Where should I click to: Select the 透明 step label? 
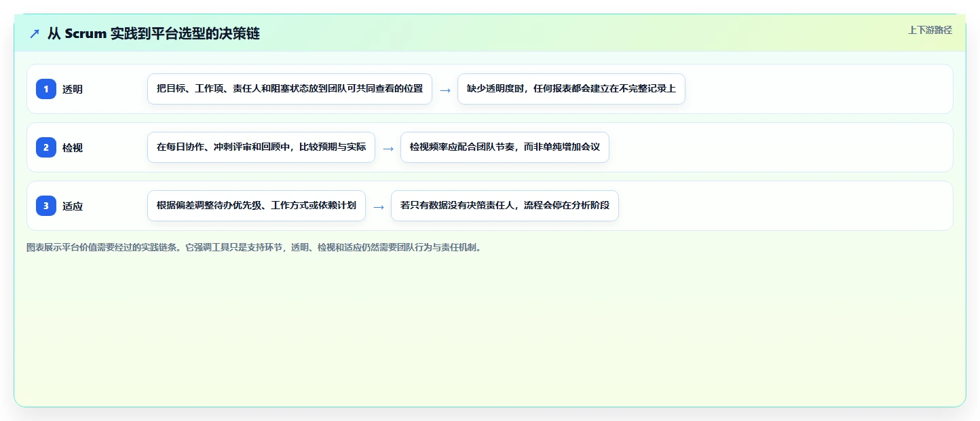pyautogui.click(x=73, y=89)
